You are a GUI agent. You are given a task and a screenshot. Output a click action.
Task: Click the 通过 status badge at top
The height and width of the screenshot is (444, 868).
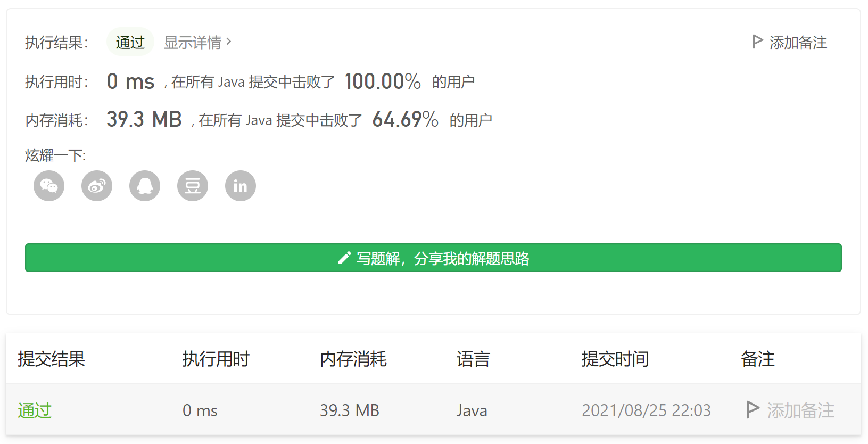130,42
